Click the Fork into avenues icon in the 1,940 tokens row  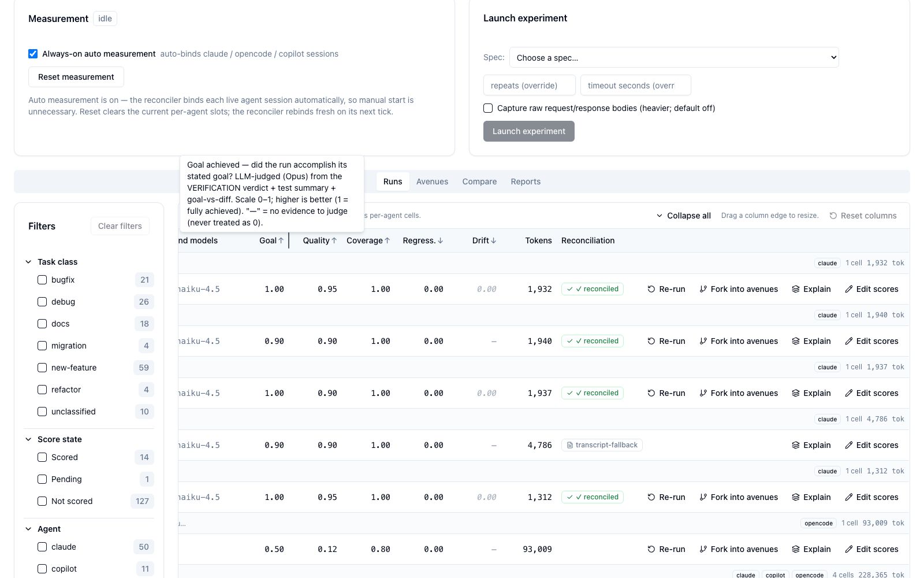(x=703, y=341)
